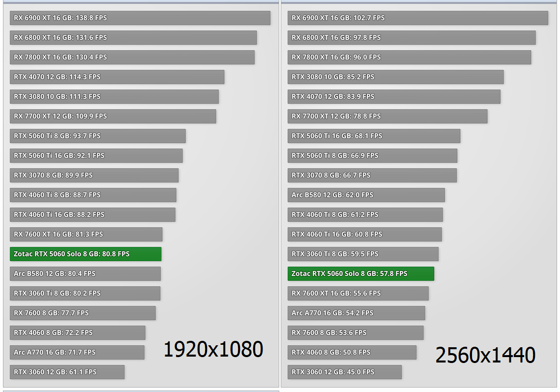Click the green Zotac RTX 5060 80.8 FPS bar
Screen dimensions: 560x392
86,254
